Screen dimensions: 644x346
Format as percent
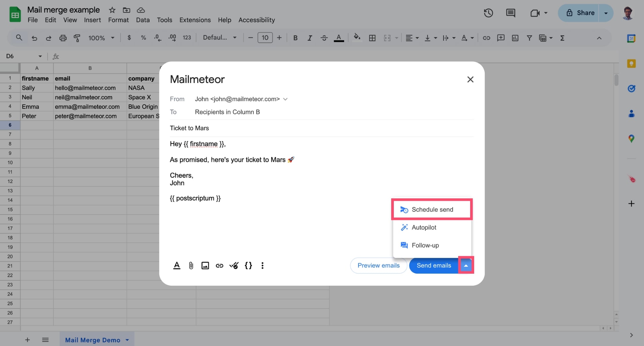143,38
